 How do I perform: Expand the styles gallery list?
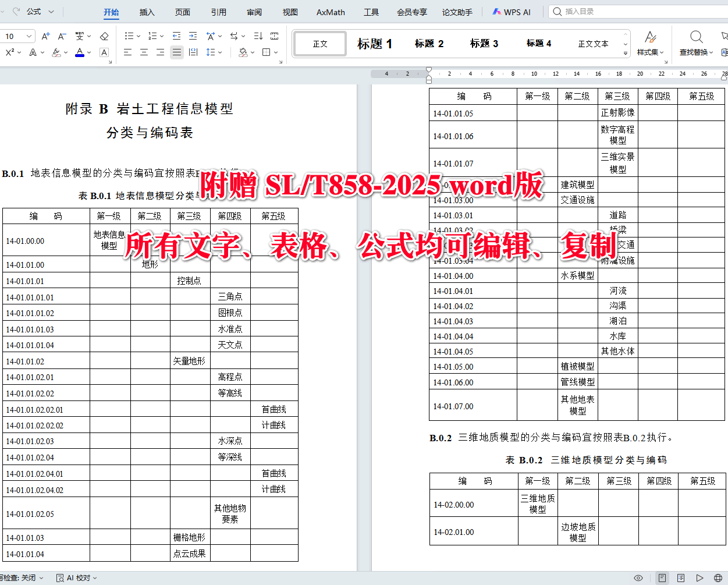(x=626, y=53)
